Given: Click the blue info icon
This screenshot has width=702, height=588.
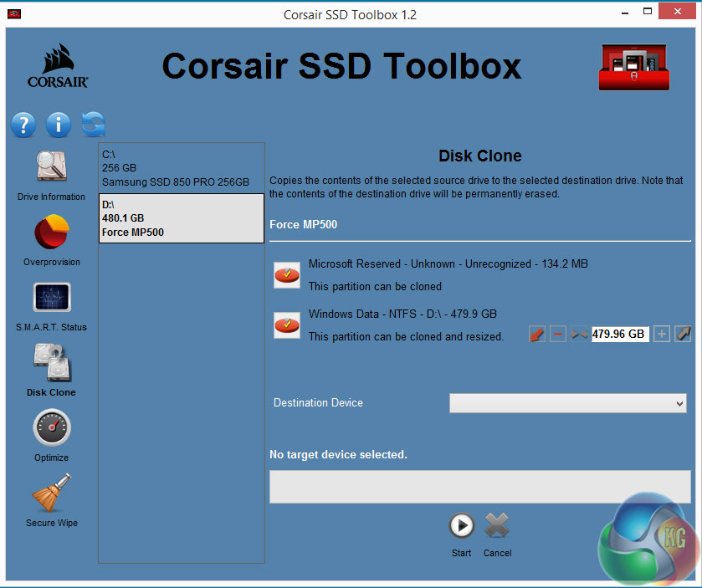Looking at the screenshot, I should (x=59, y=125).
